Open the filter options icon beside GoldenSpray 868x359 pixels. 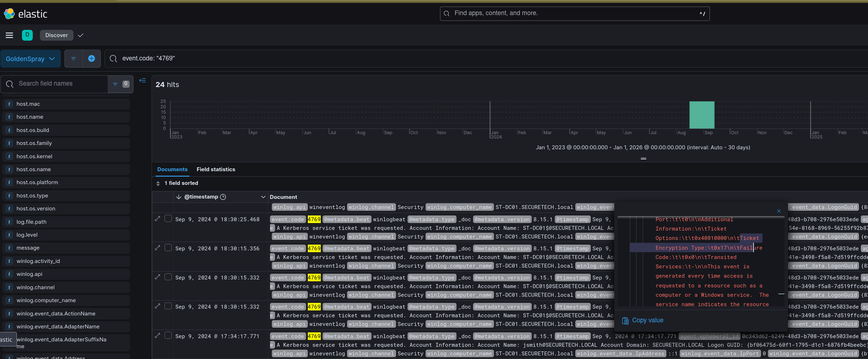(x=73, y=59)
